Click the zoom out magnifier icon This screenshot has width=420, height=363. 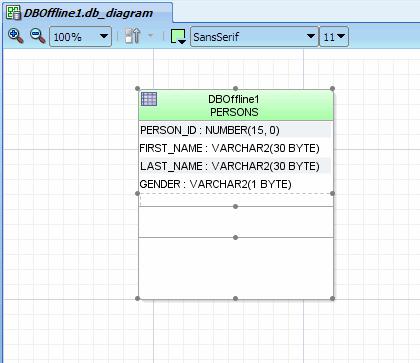point(37,36)
